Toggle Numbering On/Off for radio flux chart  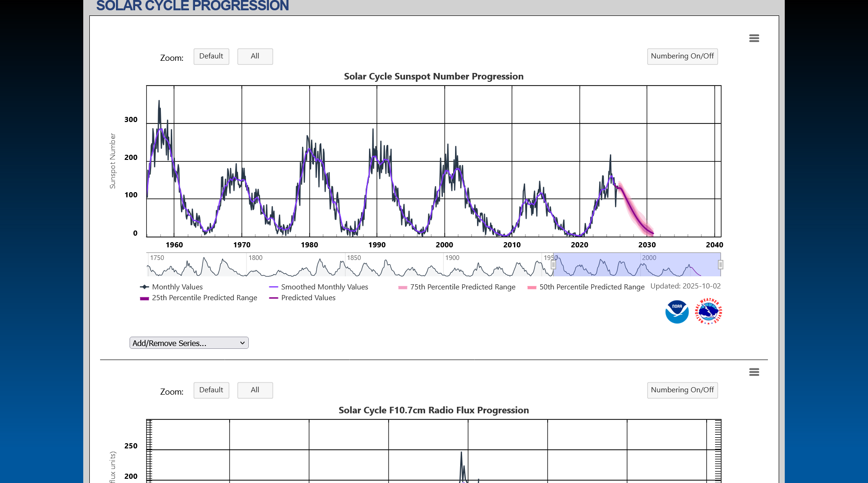pyautogui.click(x=682, y=390)
